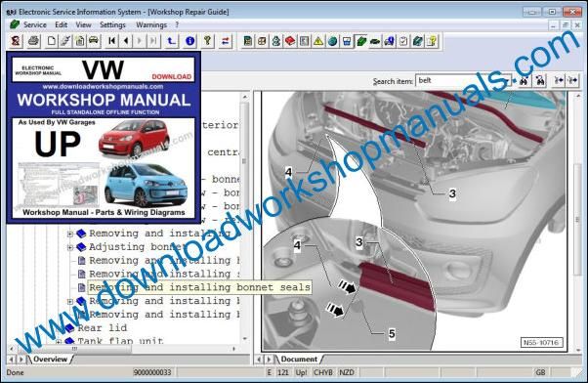The height and width of the screenshot is (383, 588).
Task: Click the red book icon in the toolbar
Action: click(290, 41)
